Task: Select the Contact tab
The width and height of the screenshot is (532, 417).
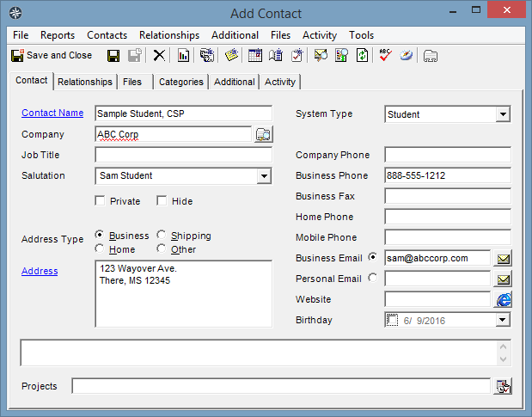Action: [31, 81]
